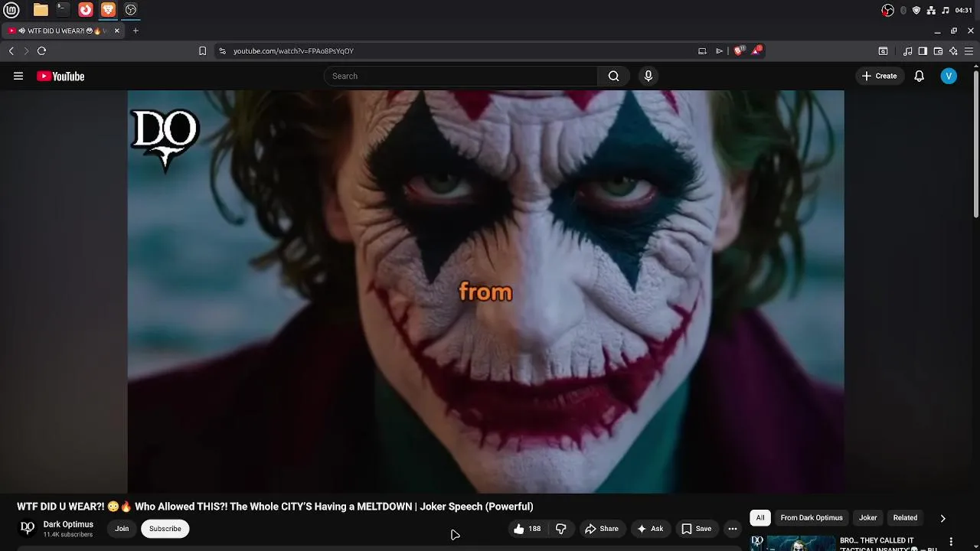Click the magnifying glass search button
Viewport: 980px width, 551px height.
tap(614, 76)
